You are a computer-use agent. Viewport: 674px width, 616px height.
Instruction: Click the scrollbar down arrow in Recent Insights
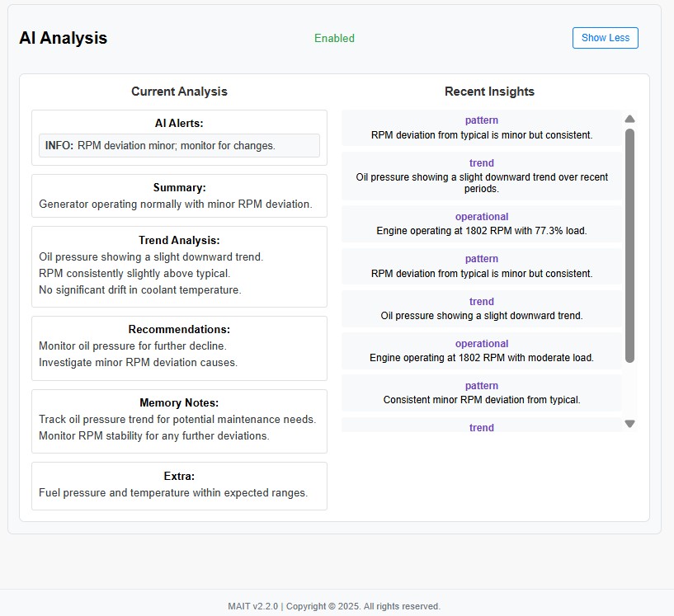pos(629,423)
